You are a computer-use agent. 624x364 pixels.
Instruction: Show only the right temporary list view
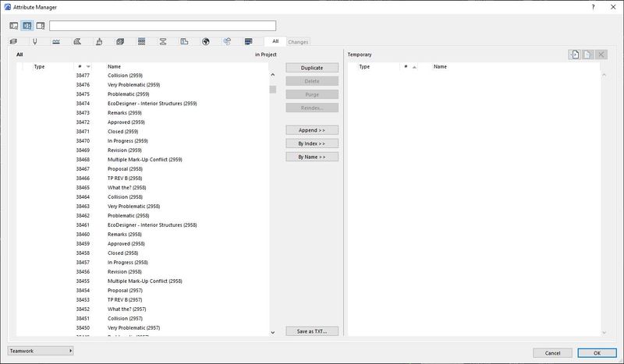[41, 26]
